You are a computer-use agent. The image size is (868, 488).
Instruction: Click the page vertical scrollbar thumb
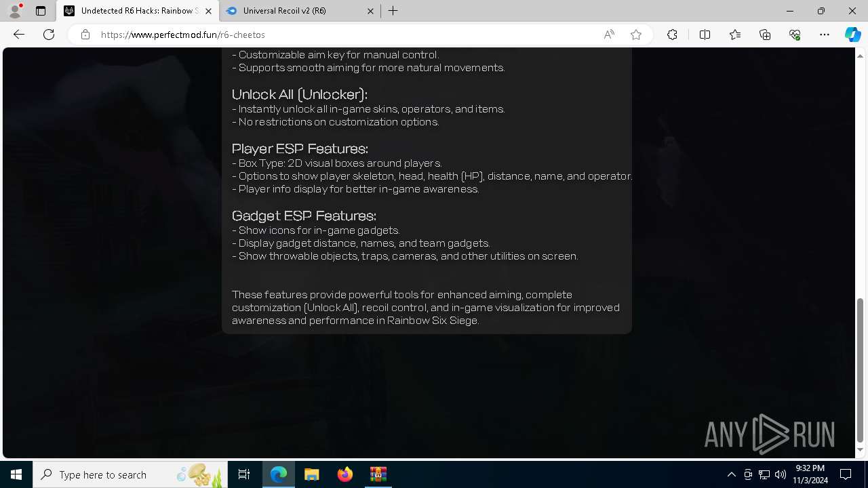[x=861, y=370]
